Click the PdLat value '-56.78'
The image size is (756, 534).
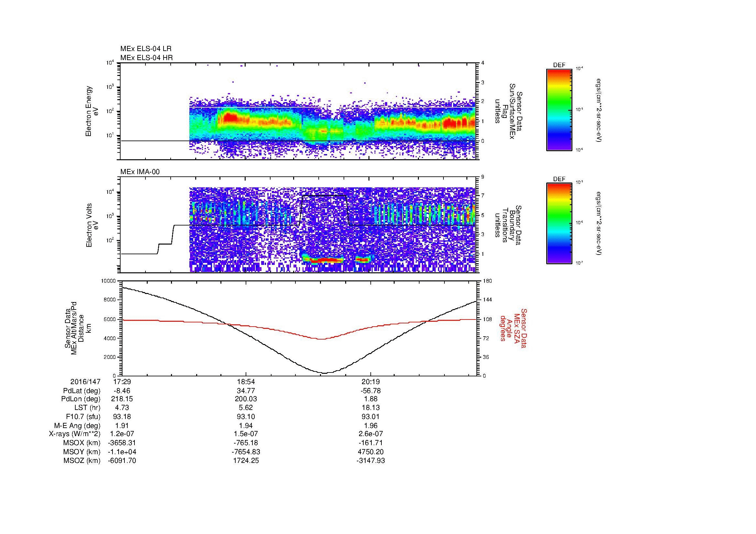pos(370,391)
